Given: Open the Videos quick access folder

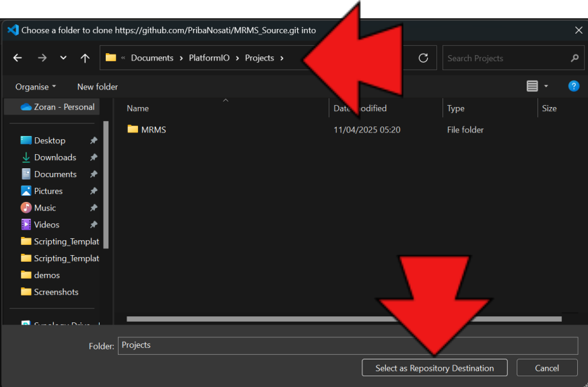Looking at the screenshot, I should (x=46, y=225).
